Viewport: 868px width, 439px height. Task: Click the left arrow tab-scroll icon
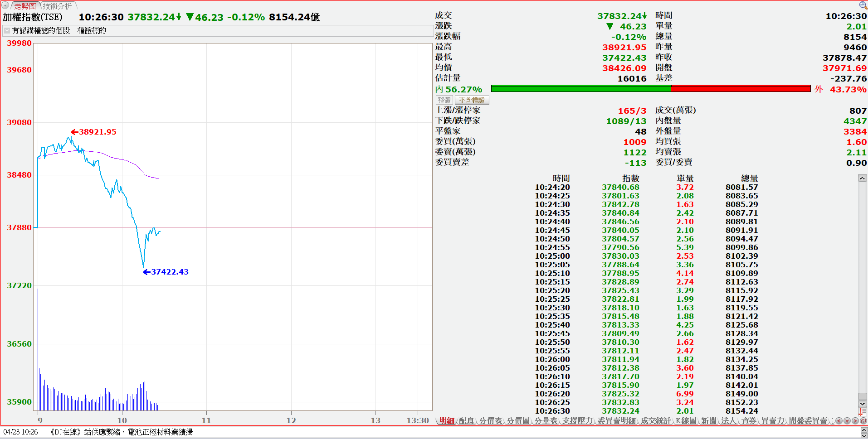tap(839, 421)
